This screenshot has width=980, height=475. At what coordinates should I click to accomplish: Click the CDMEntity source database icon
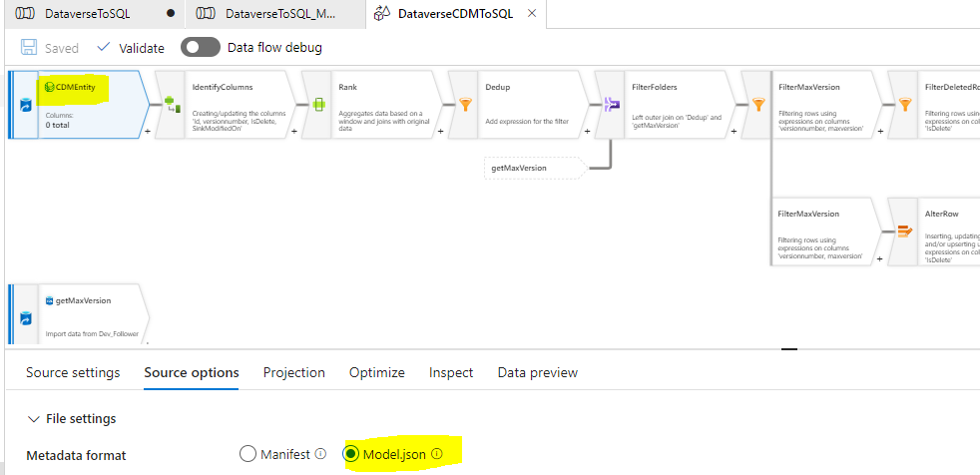pos(26,105)
